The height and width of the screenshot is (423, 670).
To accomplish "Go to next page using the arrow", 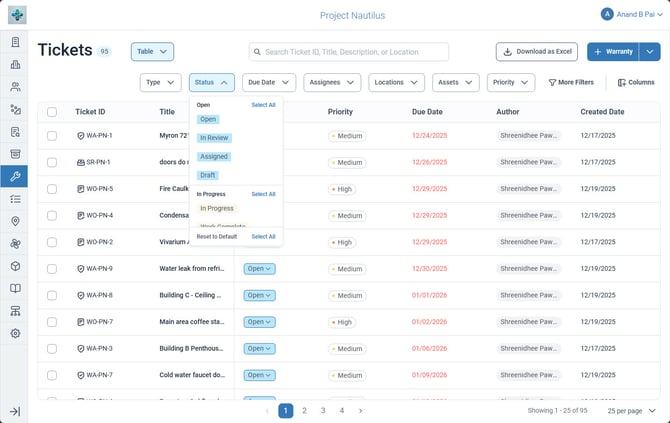I will [361, 411].
